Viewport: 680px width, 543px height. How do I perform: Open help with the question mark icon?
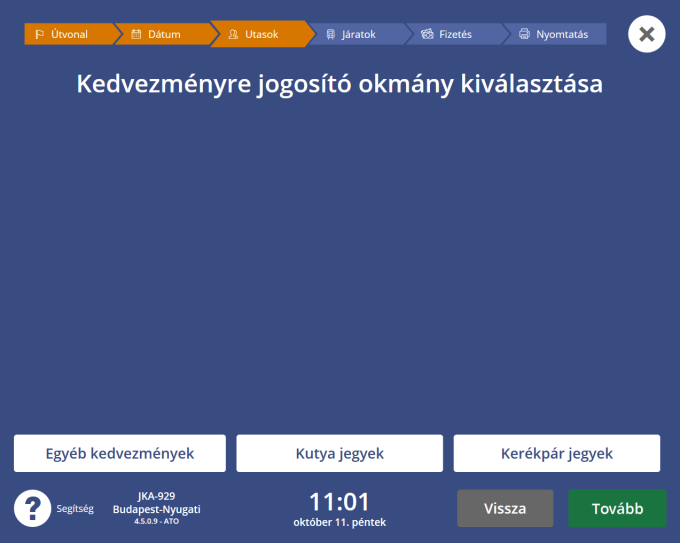[x=32, y=508]
